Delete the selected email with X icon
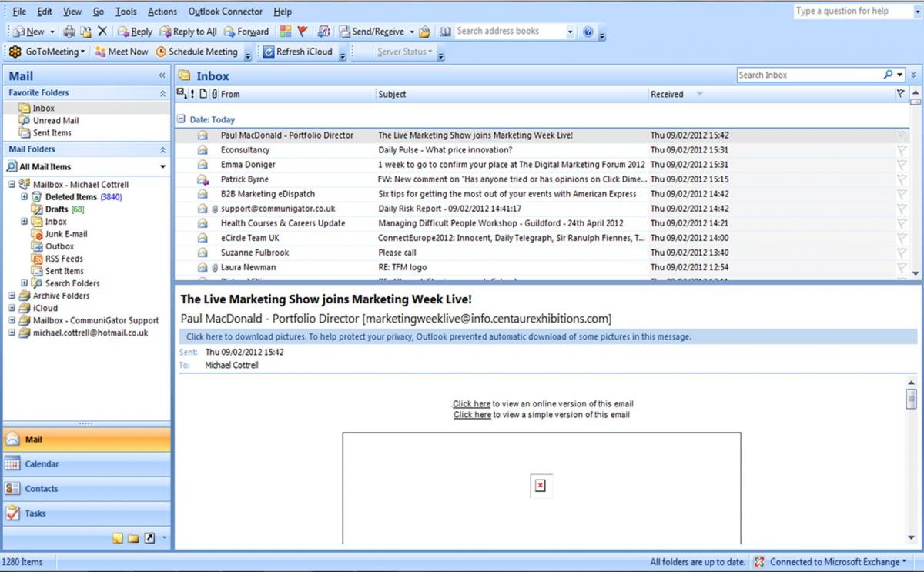The image size is (924, 572). pyautogui.click(x=102, y=32)
